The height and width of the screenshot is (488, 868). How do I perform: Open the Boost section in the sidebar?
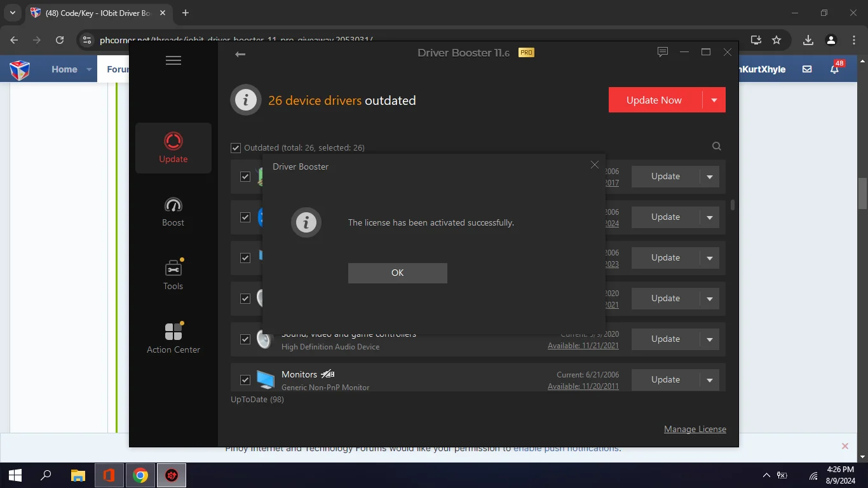click(x=173, y=212)
